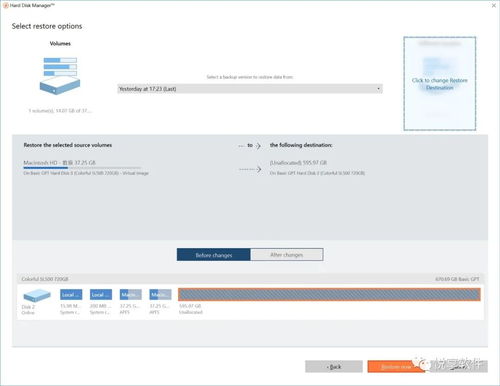Click to change Restore Destination panel
500x386 pixels.
pos(440,83)
